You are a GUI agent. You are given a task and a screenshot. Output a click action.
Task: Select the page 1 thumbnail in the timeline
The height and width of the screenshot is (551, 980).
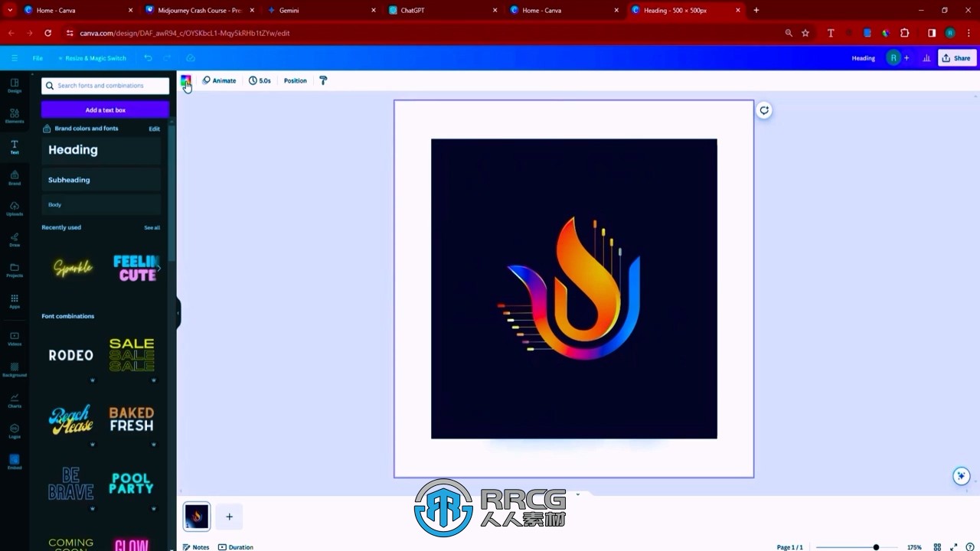(197, 517)
